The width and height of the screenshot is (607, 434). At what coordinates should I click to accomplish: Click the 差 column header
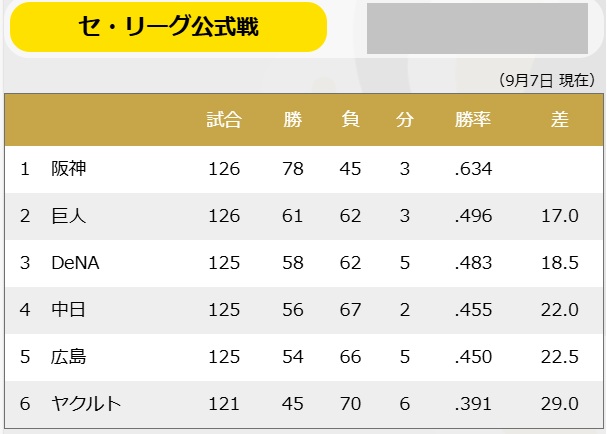pos(560,120)
